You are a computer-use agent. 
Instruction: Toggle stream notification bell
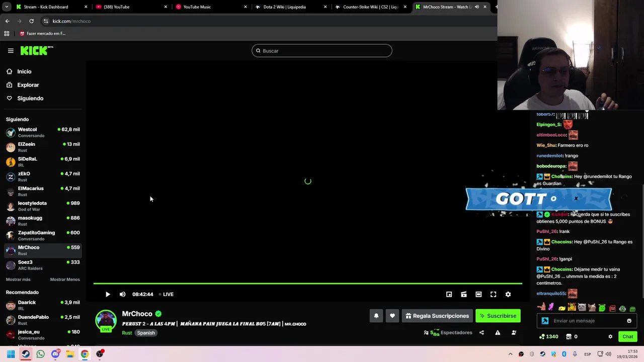coord(376,316)
